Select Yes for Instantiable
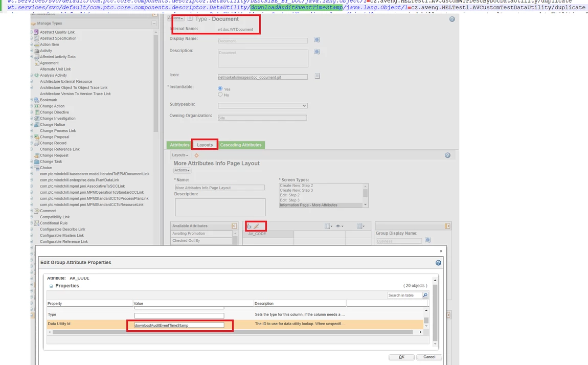The image size is (588, 365). click(220, 88)
